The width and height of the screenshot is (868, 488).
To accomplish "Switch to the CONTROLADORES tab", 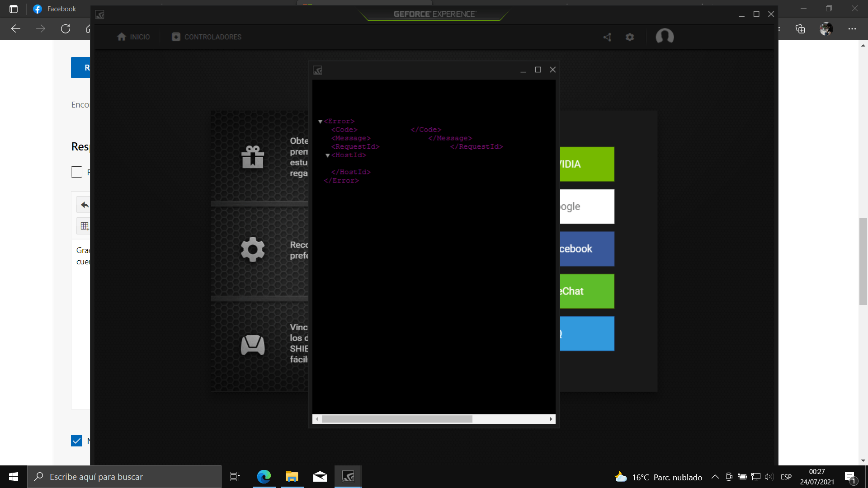I will [207, 37].
